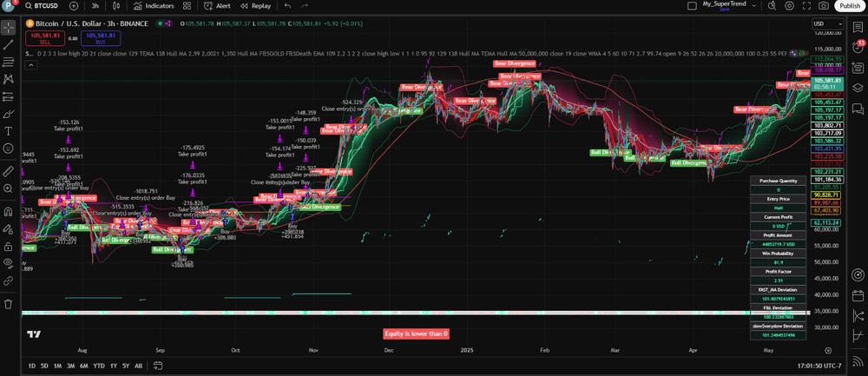The image size is (868, 376).
Task: Select the 1D time range
Action: coord(32,366)
